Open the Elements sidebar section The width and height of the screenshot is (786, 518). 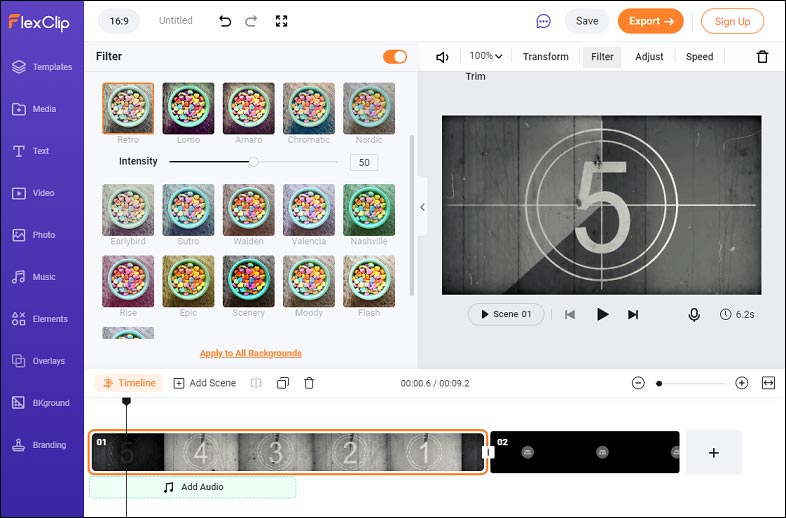40,319
